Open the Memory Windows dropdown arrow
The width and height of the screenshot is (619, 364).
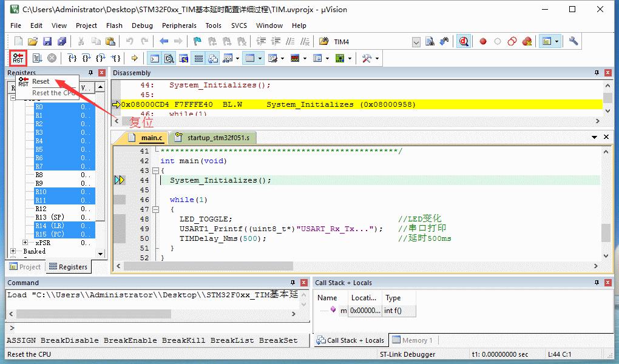260,59
